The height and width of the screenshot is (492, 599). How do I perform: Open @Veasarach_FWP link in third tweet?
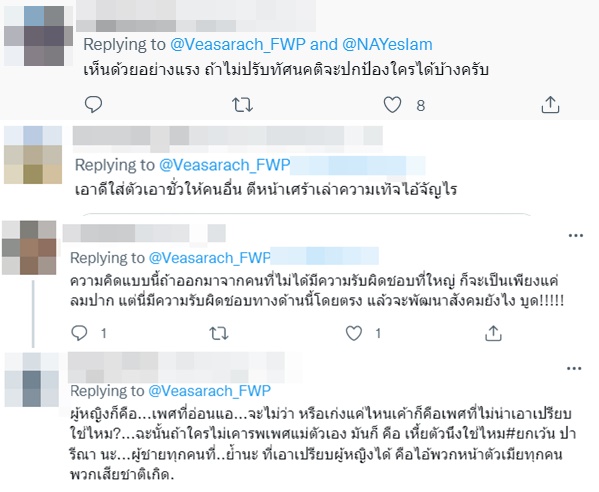point(210,258)
